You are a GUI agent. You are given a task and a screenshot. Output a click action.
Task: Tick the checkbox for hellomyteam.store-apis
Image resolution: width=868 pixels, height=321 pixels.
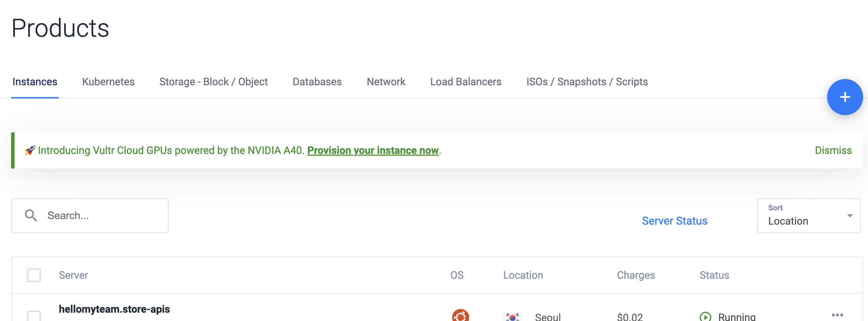coord(34,316)
